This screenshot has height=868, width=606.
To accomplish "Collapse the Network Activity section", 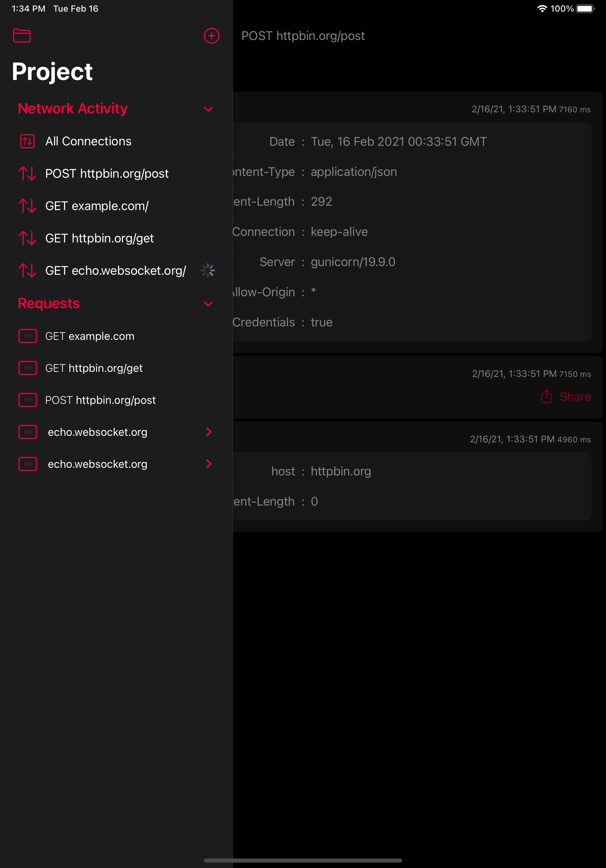I will (x=208, y=109).
